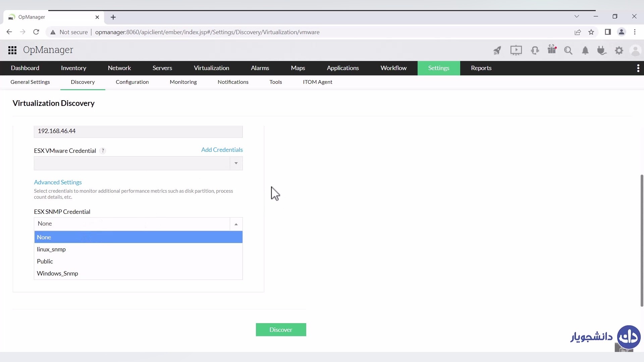Screen dimensions: 644x362
Task: Open the gift box what's-new icon
Action: (x=552, y=50)
